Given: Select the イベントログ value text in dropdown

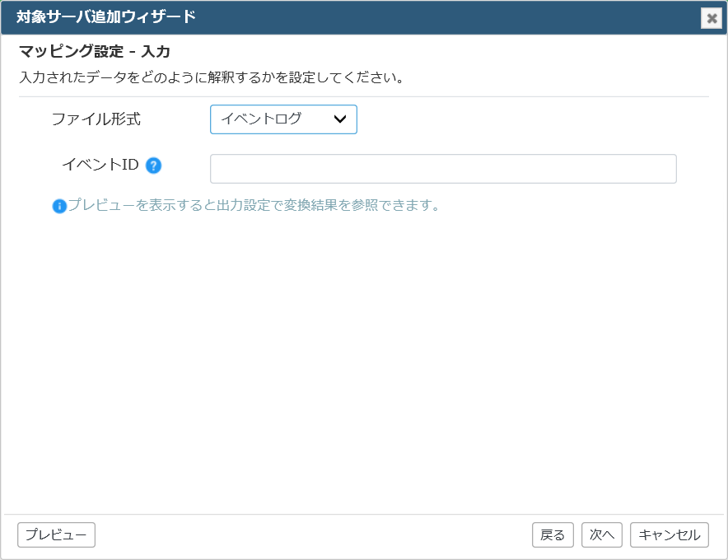Looking at the screenshot, I should pyautogui.click(x=261, y=119).
